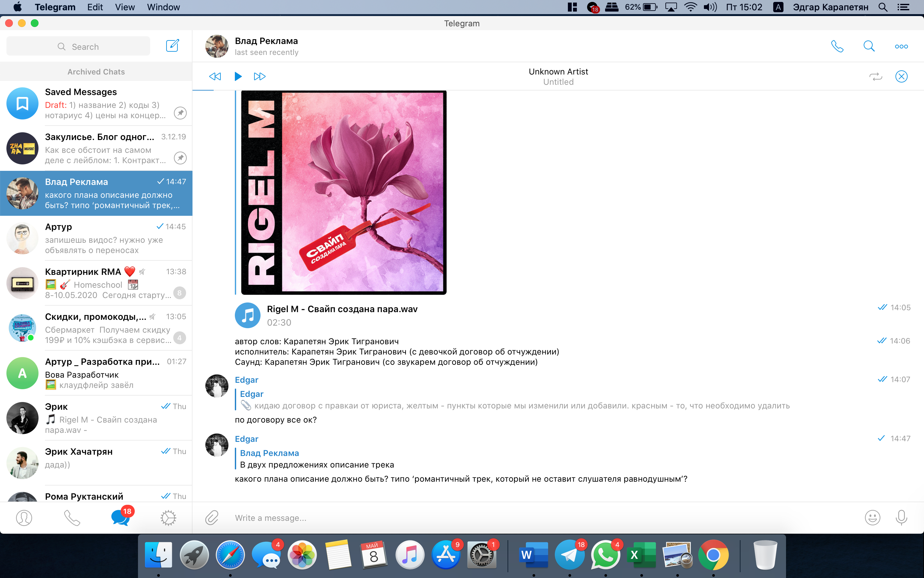The width and height of the screenshot is (924, 578).
Task: Compose a new message with pencil icon
Action: click(172, 46)
